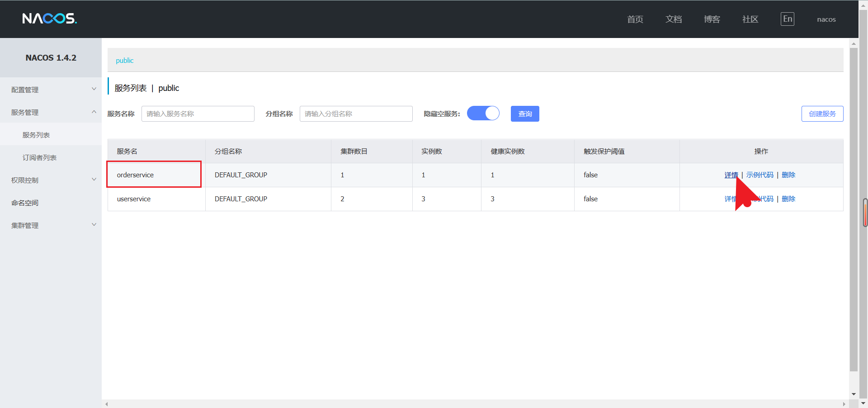The height and width of the screenshot is (408, 868).
Task: Select the orderservice name cell
Action: [156, 175]
